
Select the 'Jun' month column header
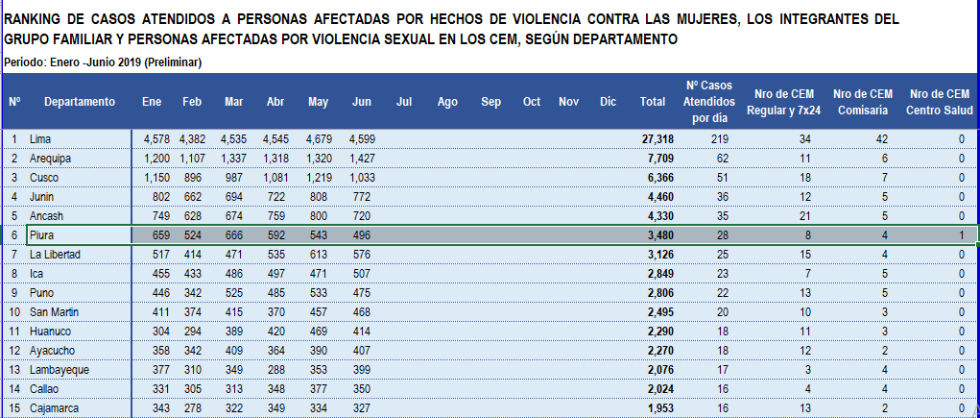(362, 102)
